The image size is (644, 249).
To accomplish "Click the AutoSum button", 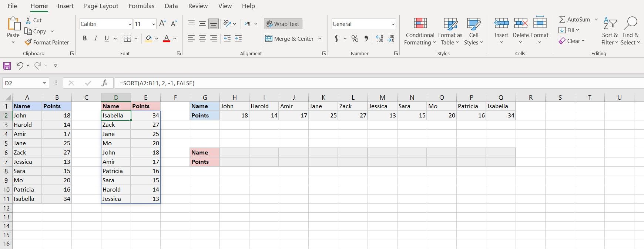I will click(x=574, y=19).
